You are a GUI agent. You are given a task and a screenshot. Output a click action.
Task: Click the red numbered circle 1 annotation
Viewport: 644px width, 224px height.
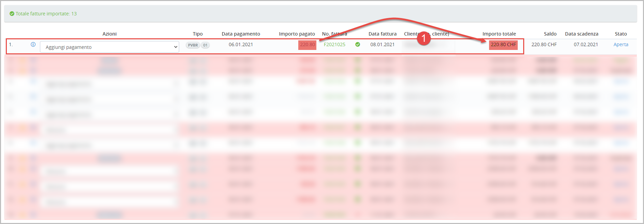(424, 38)
